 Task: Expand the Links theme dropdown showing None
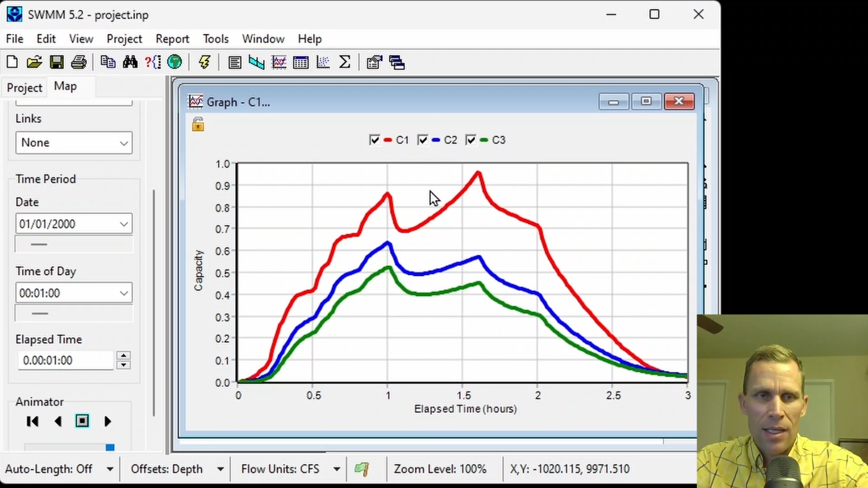(x=74, y=143)
